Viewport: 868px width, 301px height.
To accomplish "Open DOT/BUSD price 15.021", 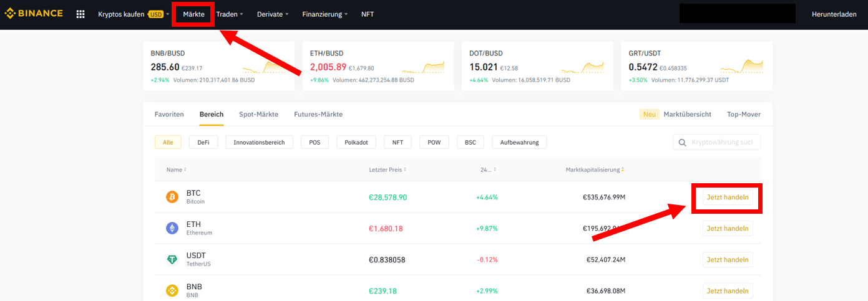I will pyautogui.click(x=483, y=67).
